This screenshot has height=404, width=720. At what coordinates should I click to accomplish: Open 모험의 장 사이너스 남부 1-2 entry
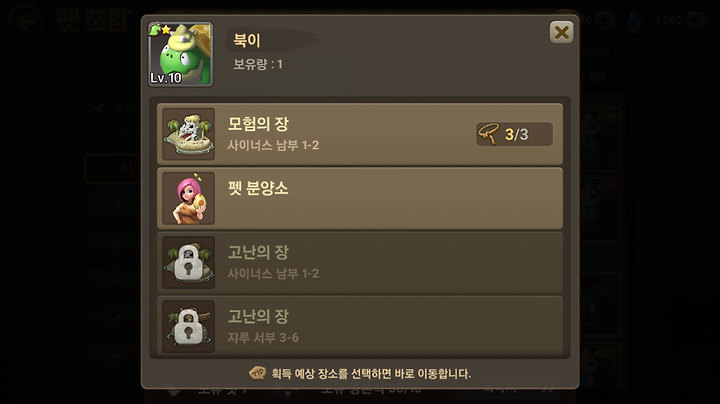pos(360,134)
